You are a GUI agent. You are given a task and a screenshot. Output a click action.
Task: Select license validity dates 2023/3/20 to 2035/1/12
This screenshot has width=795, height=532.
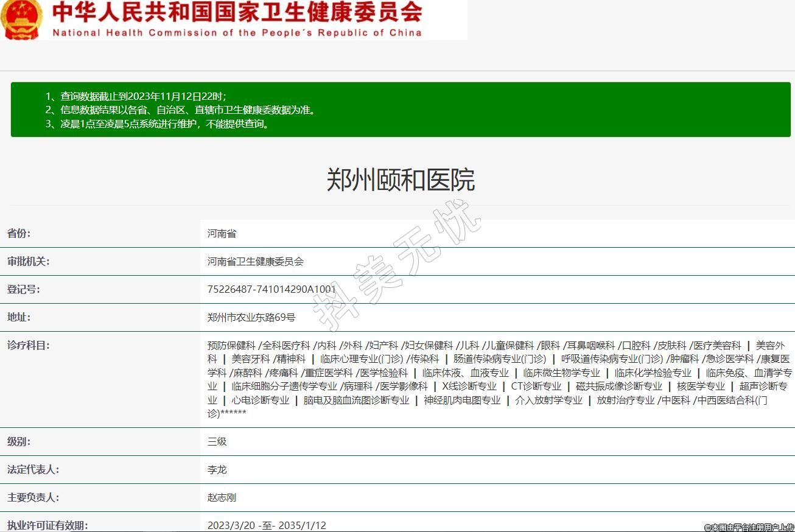pyautogui.click(x=267, y=525)
